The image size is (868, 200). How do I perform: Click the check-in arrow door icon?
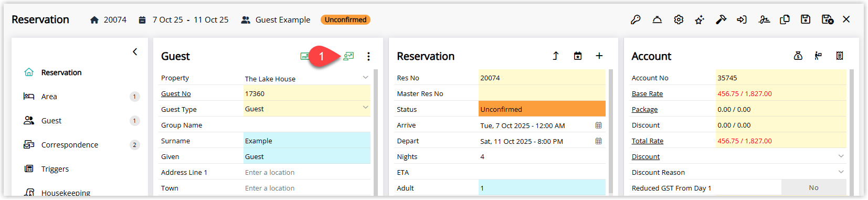click(x=742, y=19)
